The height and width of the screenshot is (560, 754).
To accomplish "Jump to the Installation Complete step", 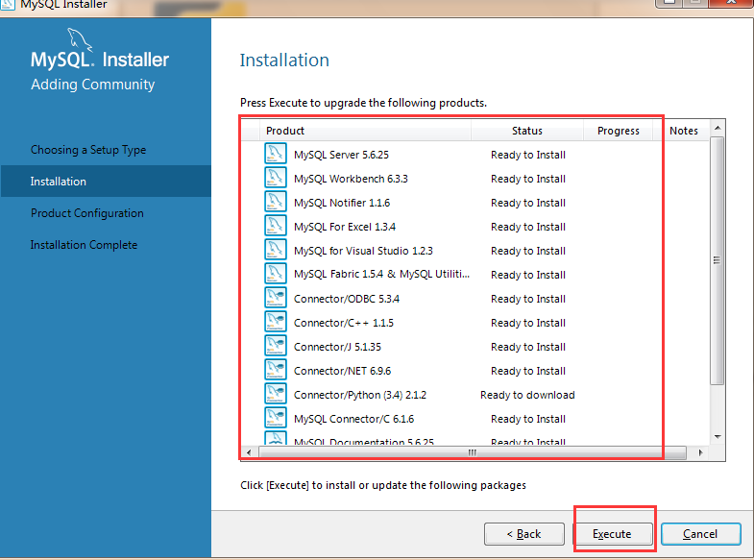I will pyautogui.click(x=84, y=245).
